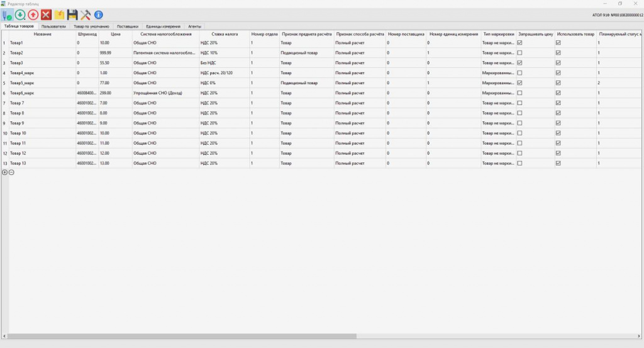The image size is (644, 348).
Task: Click the red upload arrow icon
Action: (33, 15)
